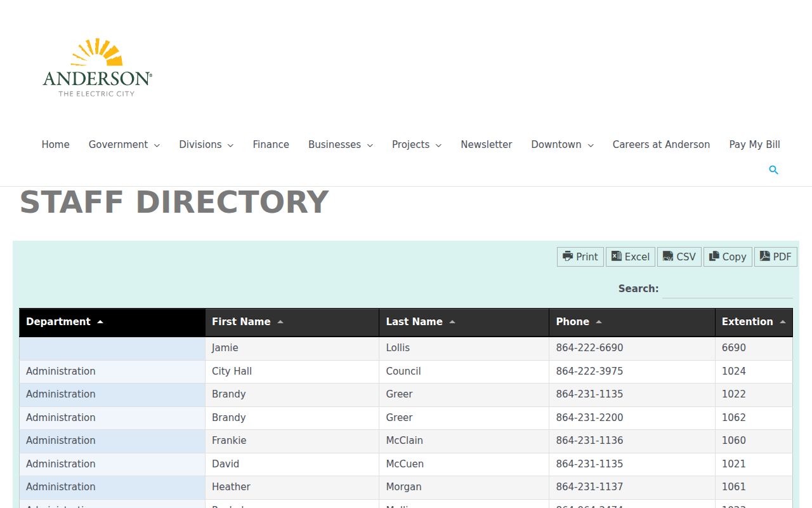Sort by Extention column arrow icon

pyautogui.click(x=783, y=322)
